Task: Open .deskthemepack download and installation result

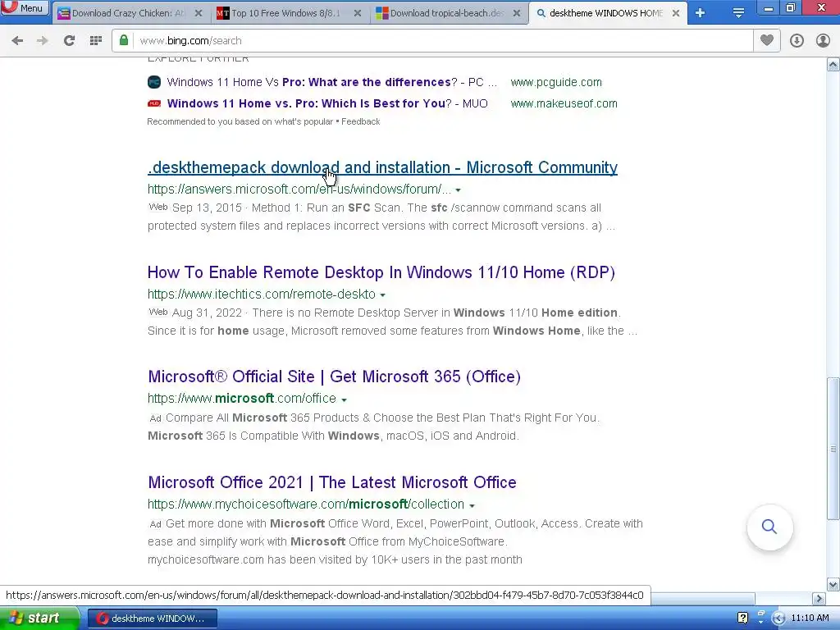Action: point(382,167)
